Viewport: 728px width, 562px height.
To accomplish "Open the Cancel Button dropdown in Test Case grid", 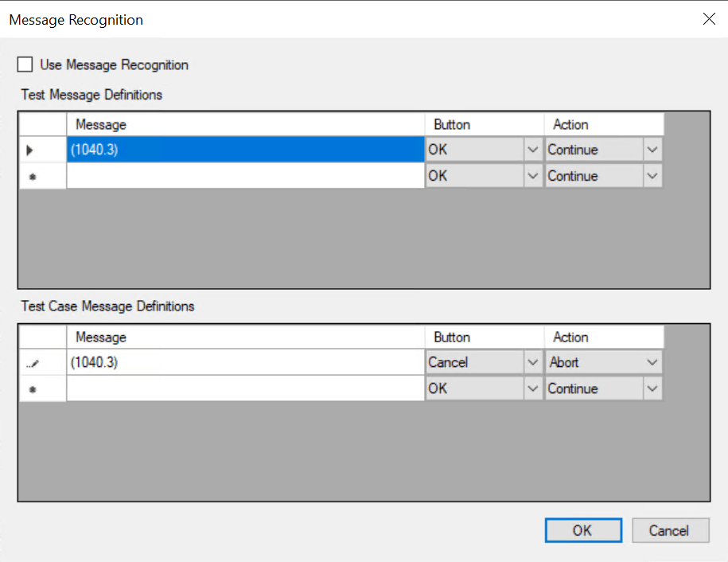I will pyautogui.click(x=533, y=362).
